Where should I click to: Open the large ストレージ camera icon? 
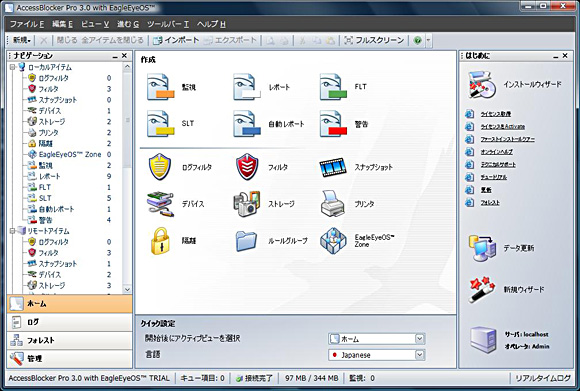click(247, 203)
